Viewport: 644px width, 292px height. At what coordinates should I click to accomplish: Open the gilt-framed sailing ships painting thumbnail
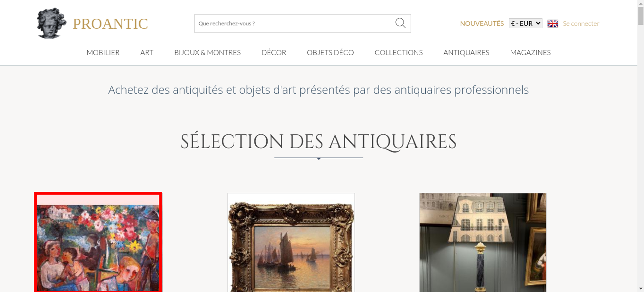291,242
